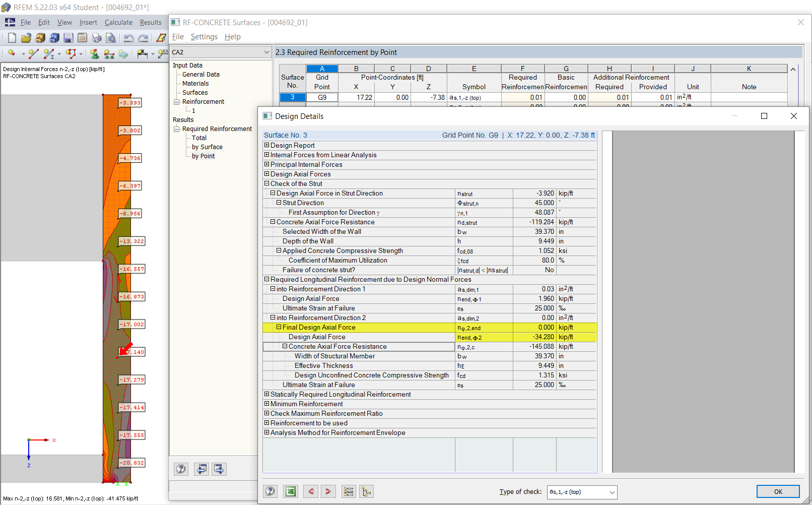Open Settings menu of RF-CONCRETE Surfaces
This screenshot has height=505, width=812.
point(204,36)
